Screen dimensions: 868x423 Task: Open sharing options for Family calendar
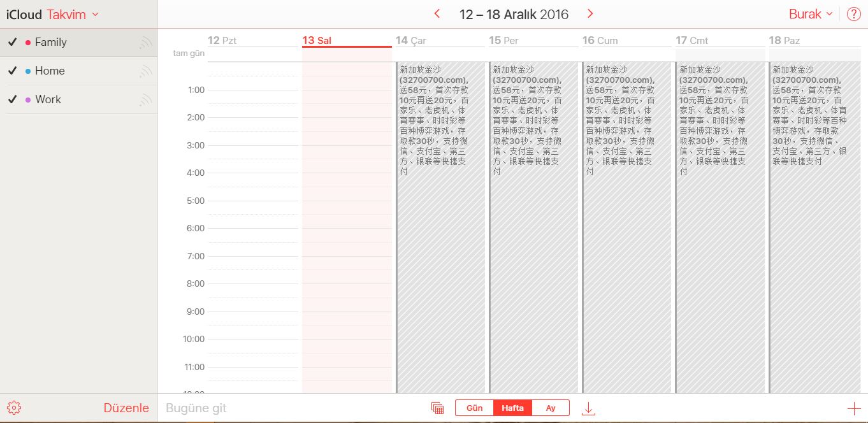click(146, 43)
